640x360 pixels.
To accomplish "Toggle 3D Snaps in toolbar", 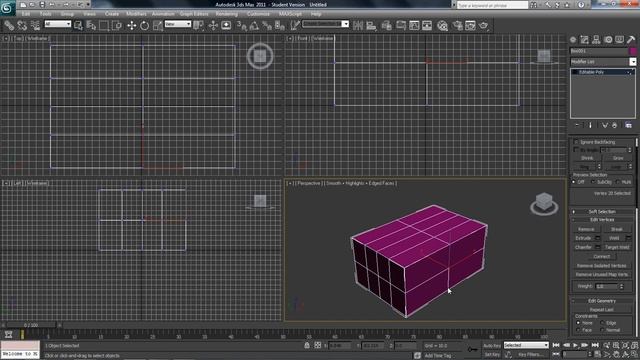I will [242, 26].
